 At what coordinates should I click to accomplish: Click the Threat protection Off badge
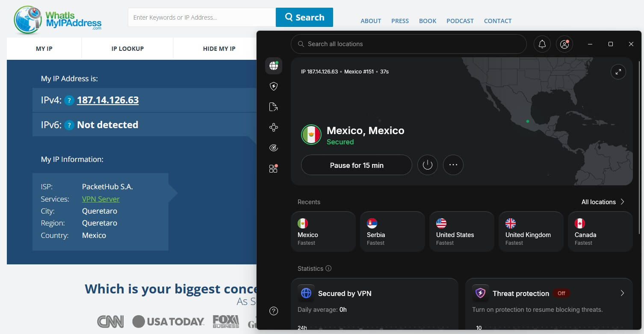pos(561,293)
